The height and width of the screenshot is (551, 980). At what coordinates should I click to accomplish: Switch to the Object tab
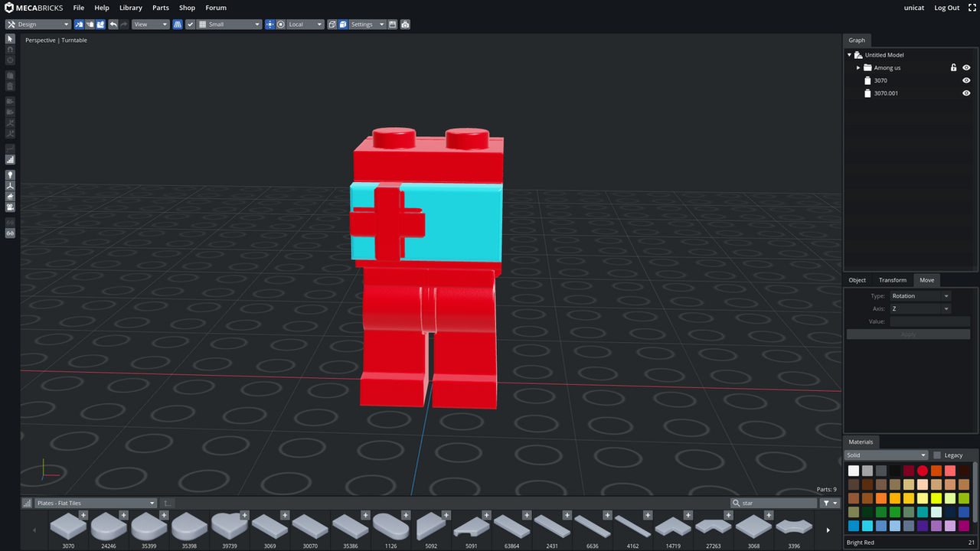(x=857, y=280)
